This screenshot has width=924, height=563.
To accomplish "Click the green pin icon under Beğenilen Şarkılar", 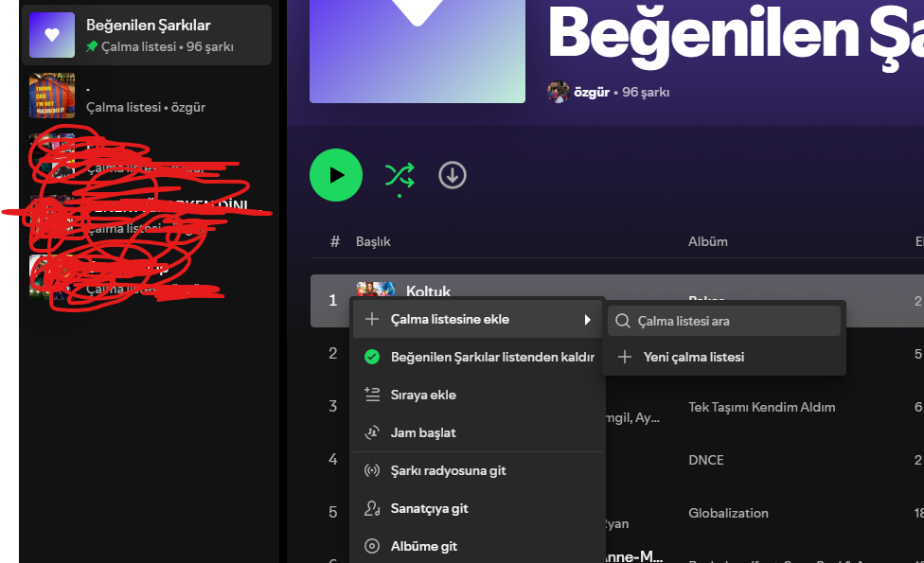I will coord(91,46).
